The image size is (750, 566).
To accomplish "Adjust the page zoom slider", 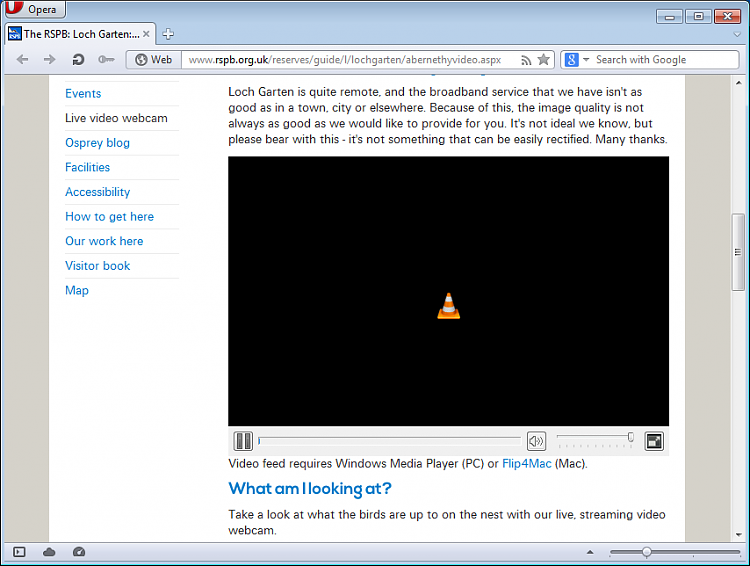I will [x=675, y=552].
